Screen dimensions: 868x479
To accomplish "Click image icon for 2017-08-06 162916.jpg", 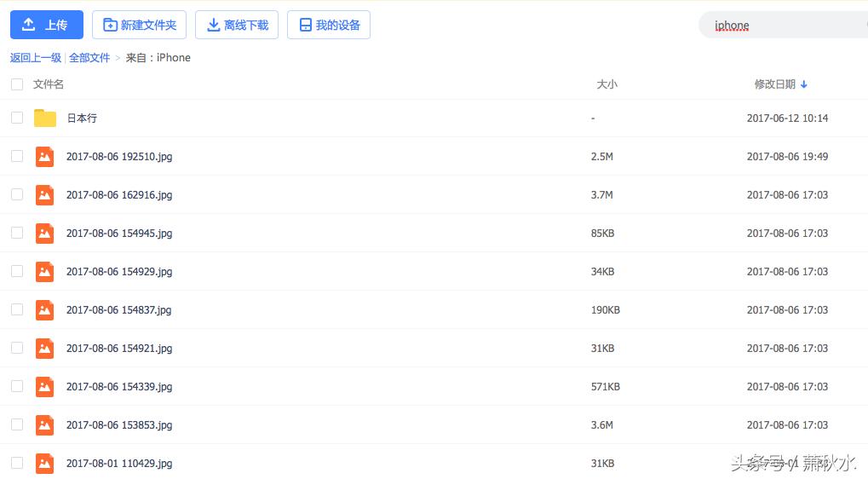I will click(45, 195).
